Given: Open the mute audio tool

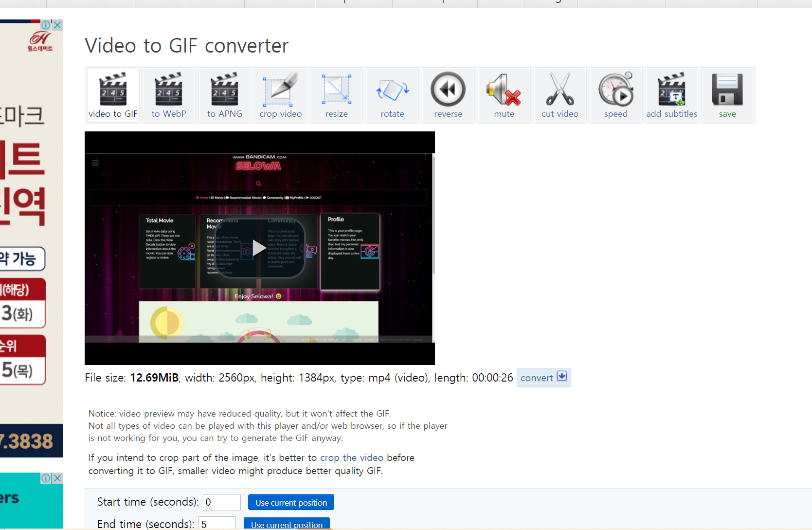Looking at the screenshot, I should (x=504, y=95).
